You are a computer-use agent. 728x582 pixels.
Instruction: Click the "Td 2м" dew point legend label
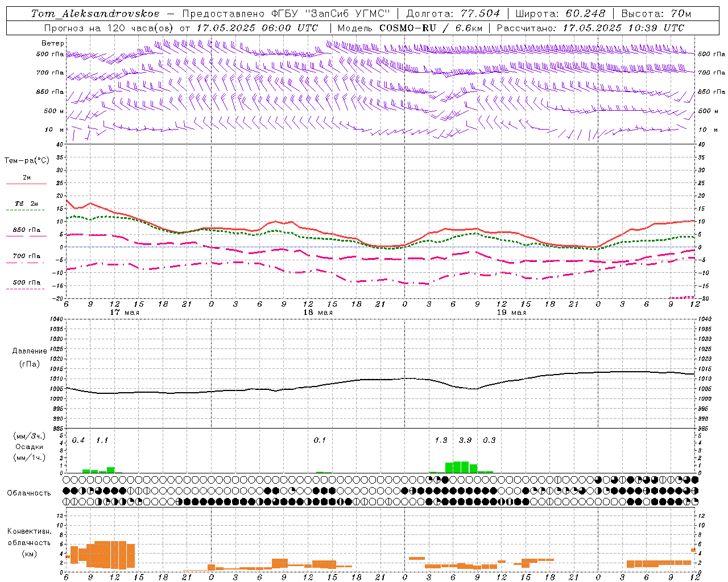[x=27, y=203]
